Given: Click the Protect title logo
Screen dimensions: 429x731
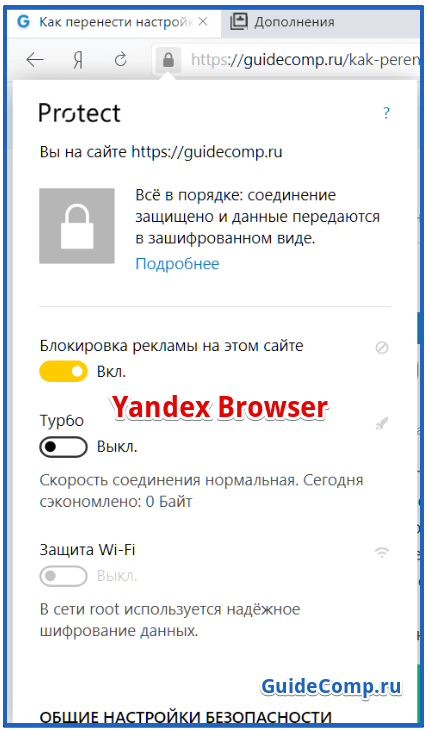Looking at the screenshot, I should coord(80,113).
